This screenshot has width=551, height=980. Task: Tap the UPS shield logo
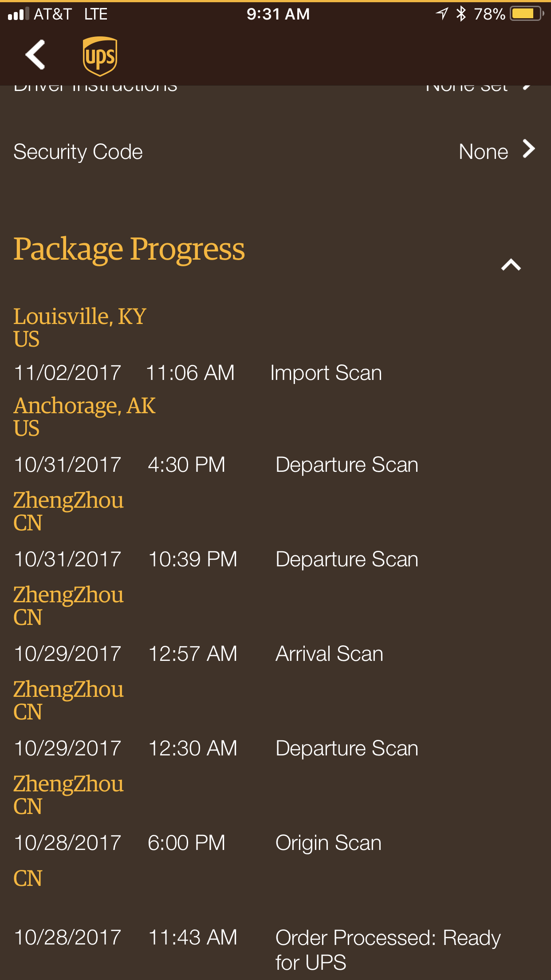point(100,56)
